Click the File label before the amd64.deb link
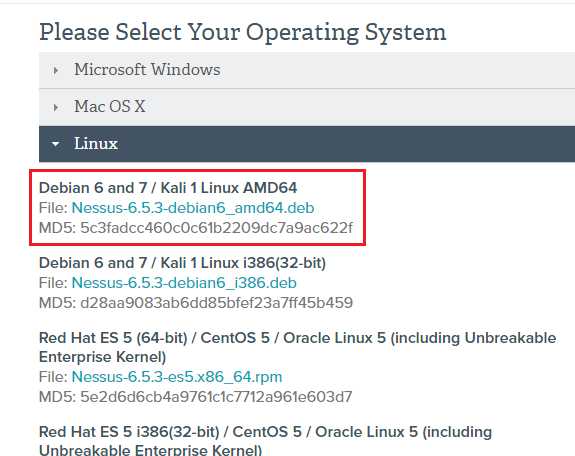575x456 pixels. point(53,208)
